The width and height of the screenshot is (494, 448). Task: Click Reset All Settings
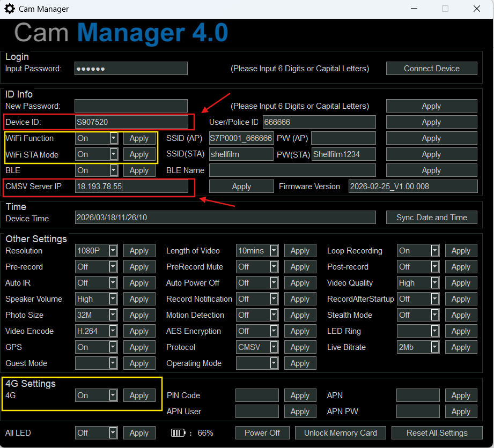point(437,433)
